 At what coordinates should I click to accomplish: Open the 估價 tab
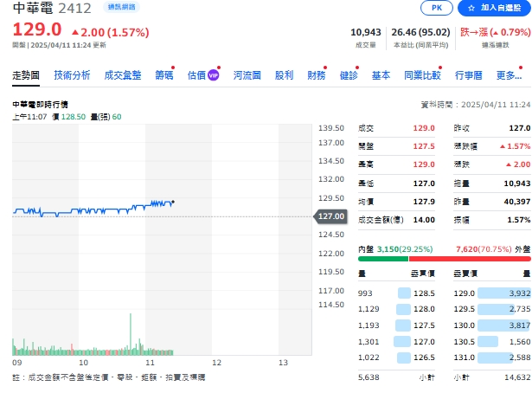pos(196,75)
